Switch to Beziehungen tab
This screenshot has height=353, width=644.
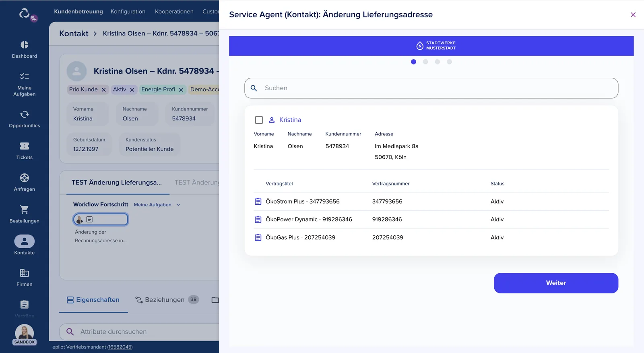pos(167,300)
